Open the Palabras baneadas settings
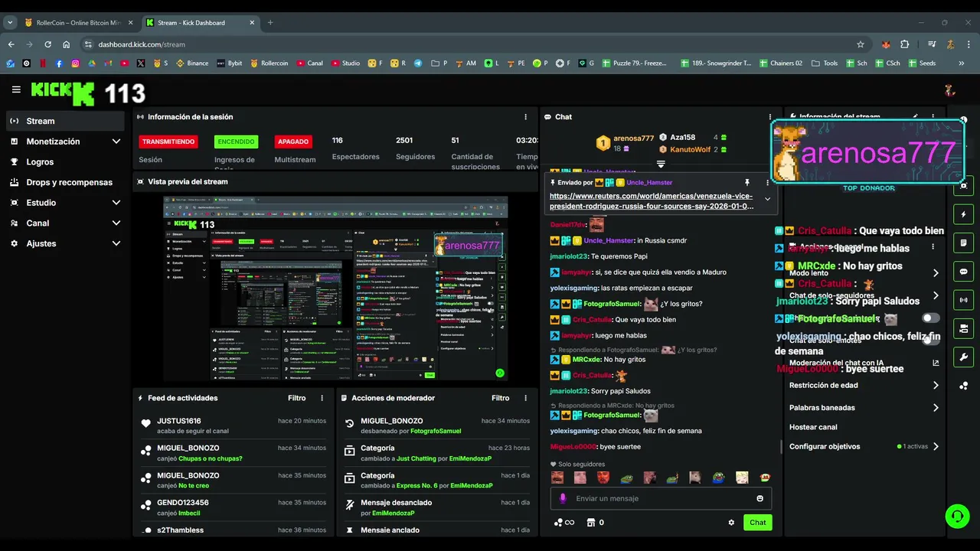The width and height of the screenshot is (980, 551). point(864,408)
